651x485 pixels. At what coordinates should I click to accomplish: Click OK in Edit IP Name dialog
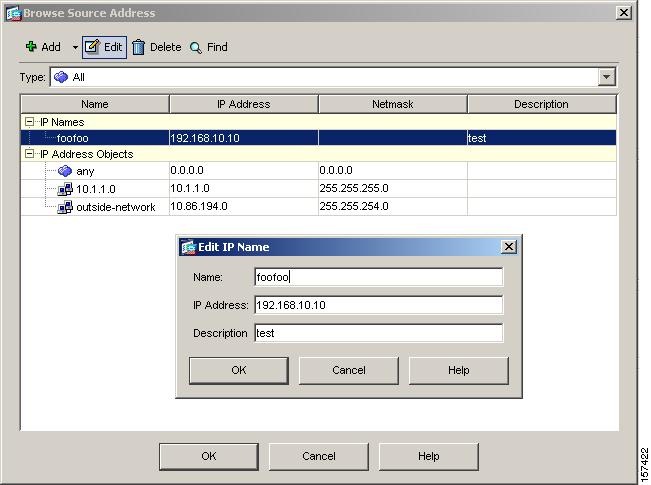[239, 370]
